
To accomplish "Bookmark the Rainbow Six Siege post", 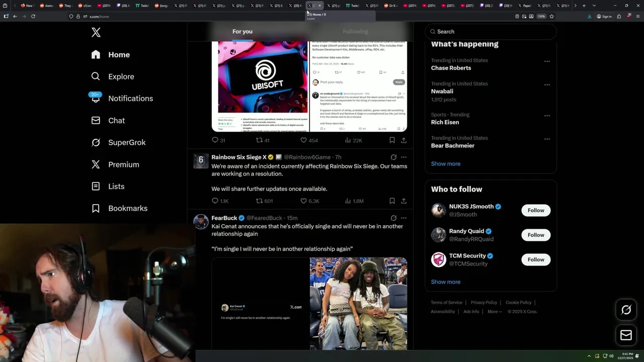I will click(x=392, y=201).
